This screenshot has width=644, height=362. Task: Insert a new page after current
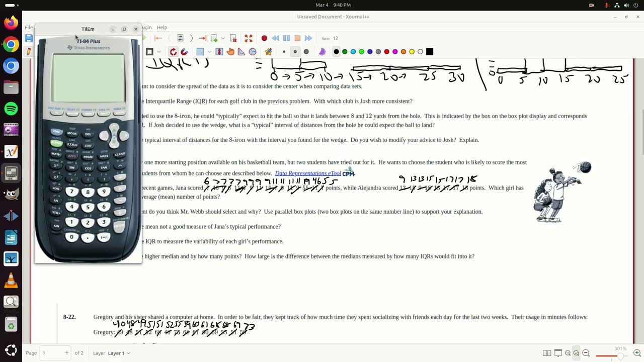pyautogui.click(x=214, y=38)
